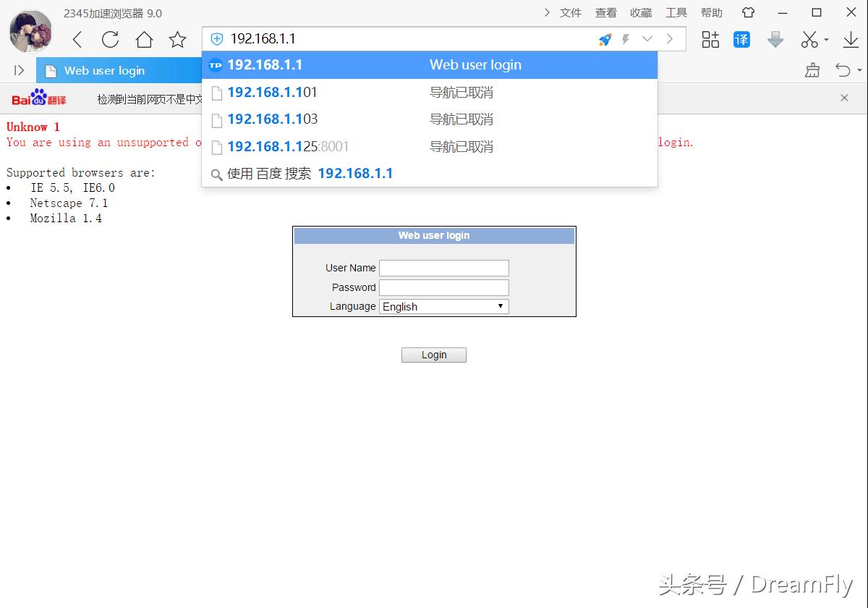Open the 收藏 menu in the menu bar

click(x=641, y=12)
